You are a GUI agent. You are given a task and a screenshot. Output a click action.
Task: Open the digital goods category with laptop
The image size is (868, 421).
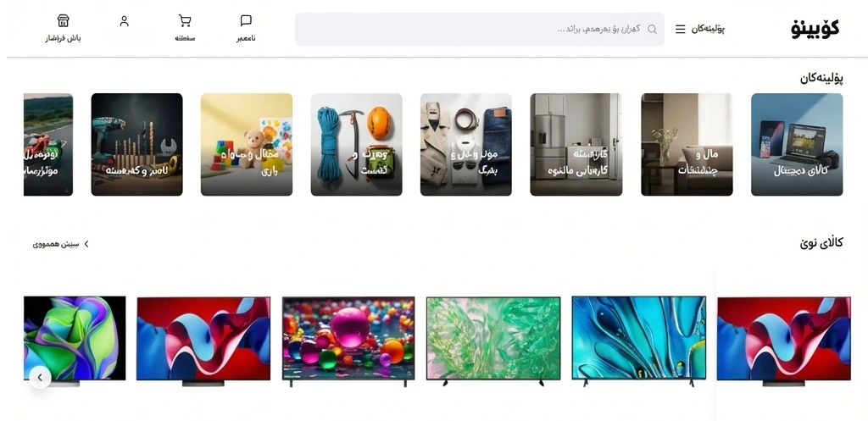coord(797,144)
